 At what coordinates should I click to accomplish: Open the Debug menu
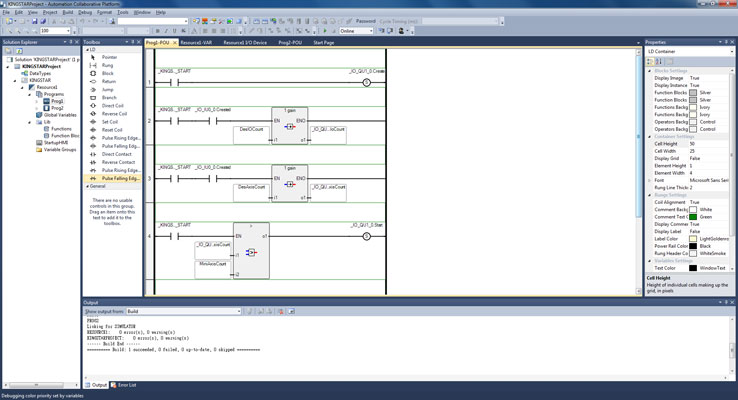tap(85, 12)
